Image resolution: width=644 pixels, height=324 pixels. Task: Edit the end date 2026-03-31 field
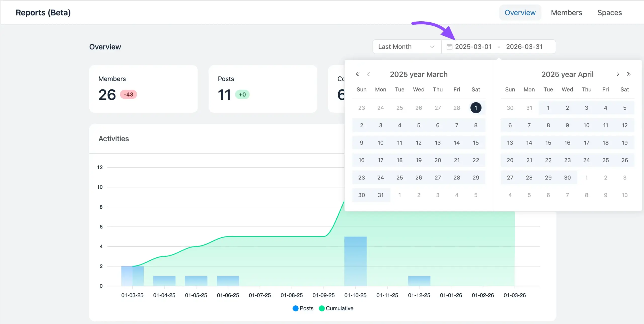pos(524,47)
